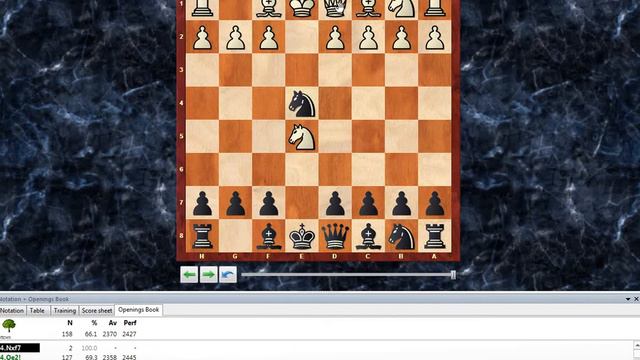This screenshot has height=360, width=640.
Task: Sort by the N column header
Action: coord(70,323)
